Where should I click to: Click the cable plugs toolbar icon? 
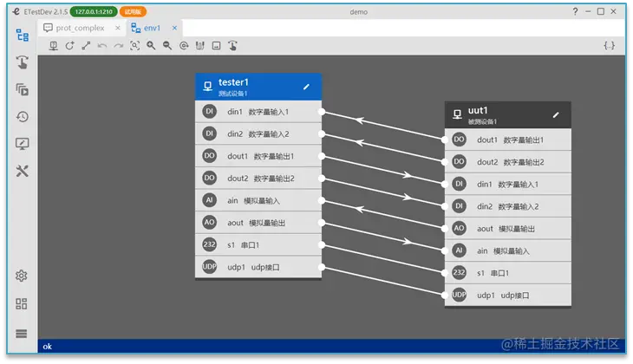click(199, 46)
